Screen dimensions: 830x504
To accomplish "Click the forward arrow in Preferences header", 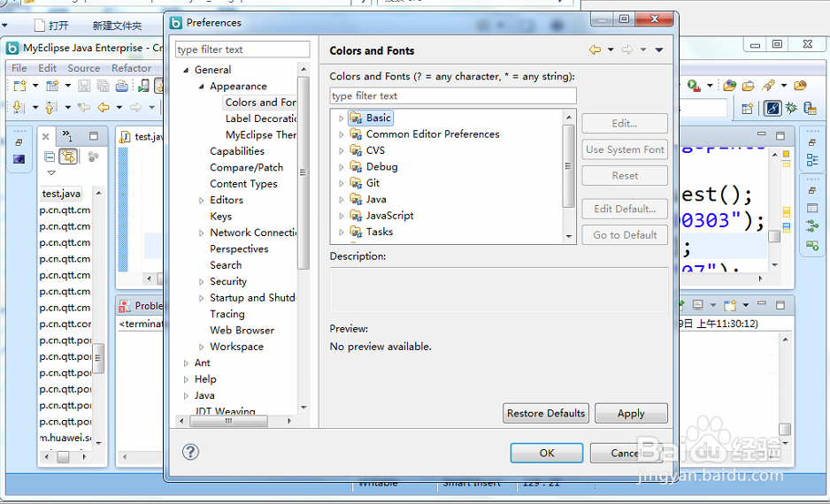I will tap(627, 50).
